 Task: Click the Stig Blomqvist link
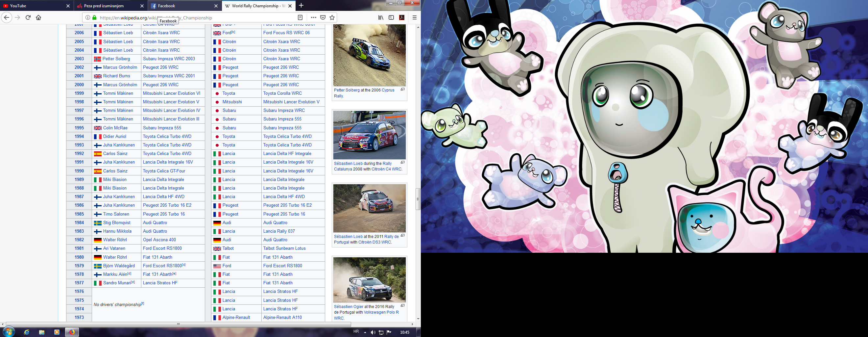(117, 223)
